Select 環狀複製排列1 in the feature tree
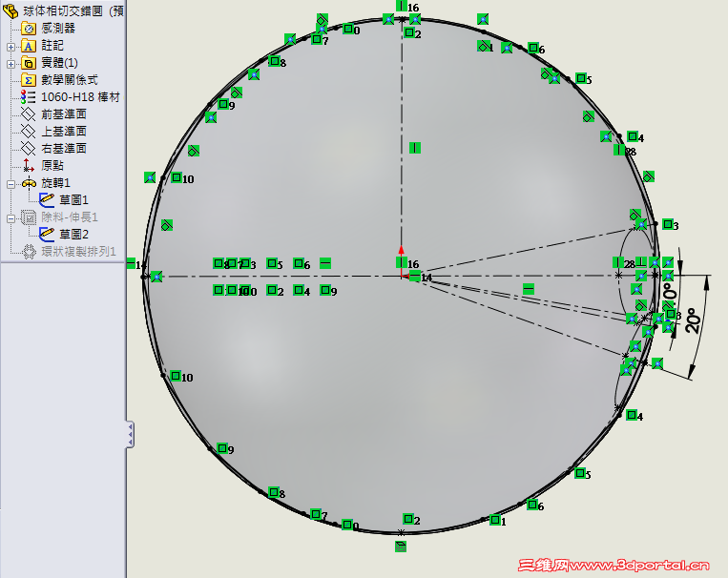The image size is (728, 578). coord(78,252)
